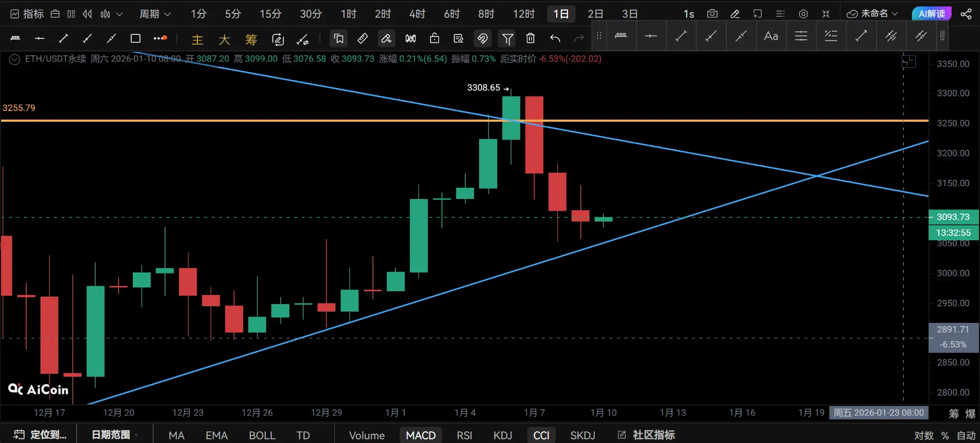Screen dimensions: 980x443
Task: Select the 1日 timeframe
Action: 561,14
